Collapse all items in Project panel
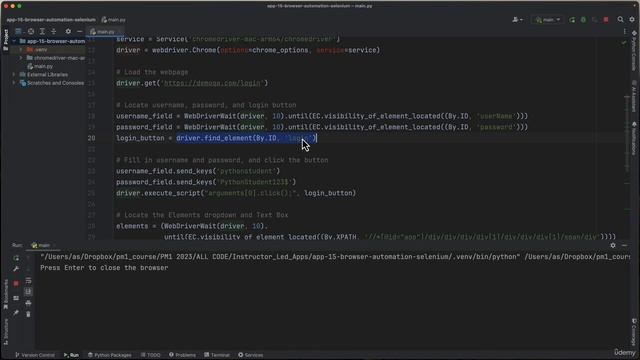 click(53, 31)
